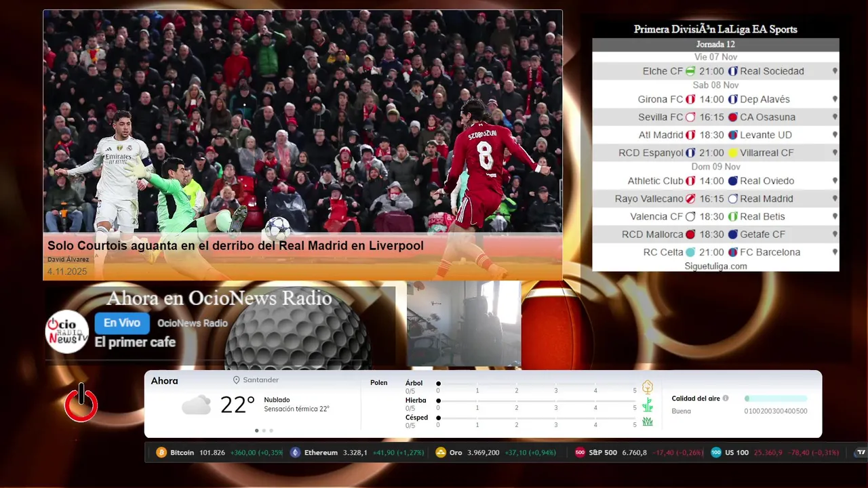Click the Césped grass pollen icon

tap(648, 422)
